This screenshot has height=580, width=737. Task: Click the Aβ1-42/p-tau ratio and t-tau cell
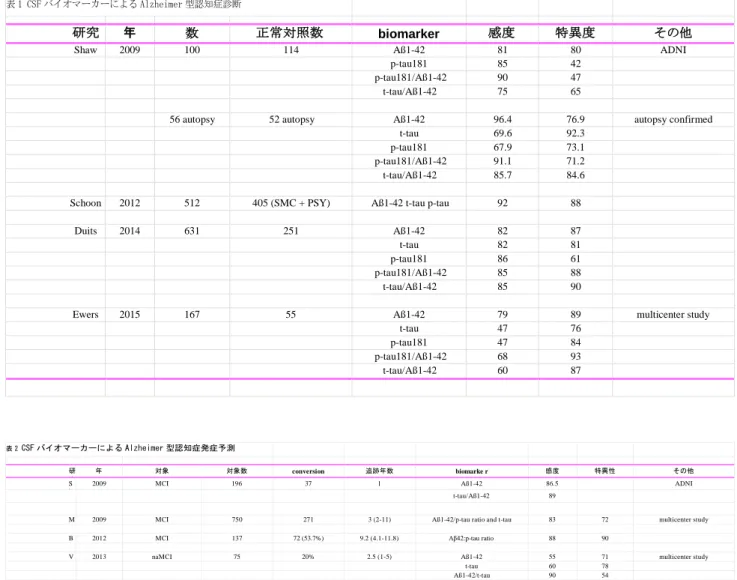[471, 519]
